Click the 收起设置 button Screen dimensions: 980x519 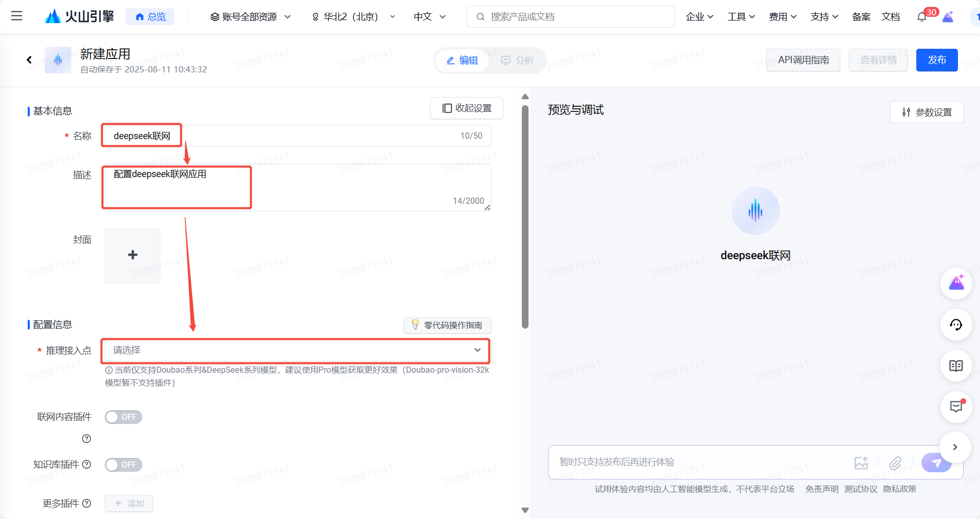coord(466,108)
